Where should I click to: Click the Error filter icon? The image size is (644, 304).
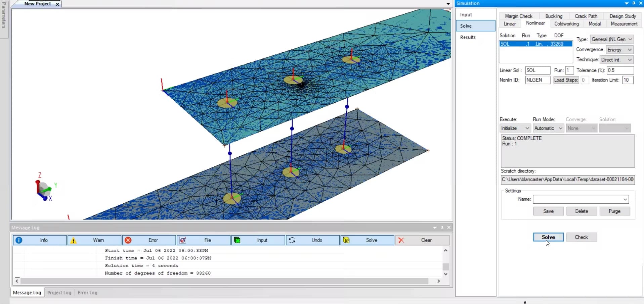click(x=128, y=240)
